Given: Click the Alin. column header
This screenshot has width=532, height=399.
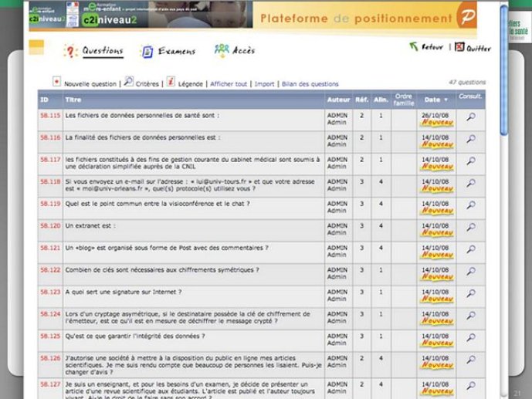Looking at the screenshot, I should pos(381,100).
